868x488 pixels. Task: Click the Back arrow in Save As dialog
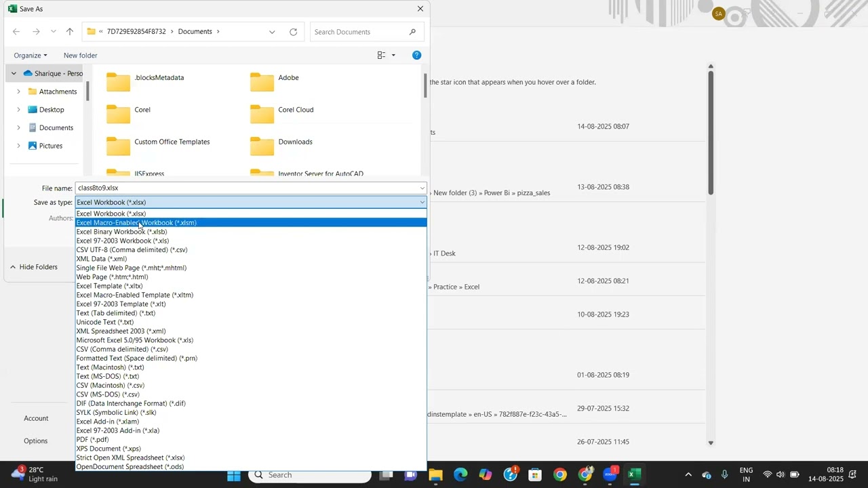point(16,32)
